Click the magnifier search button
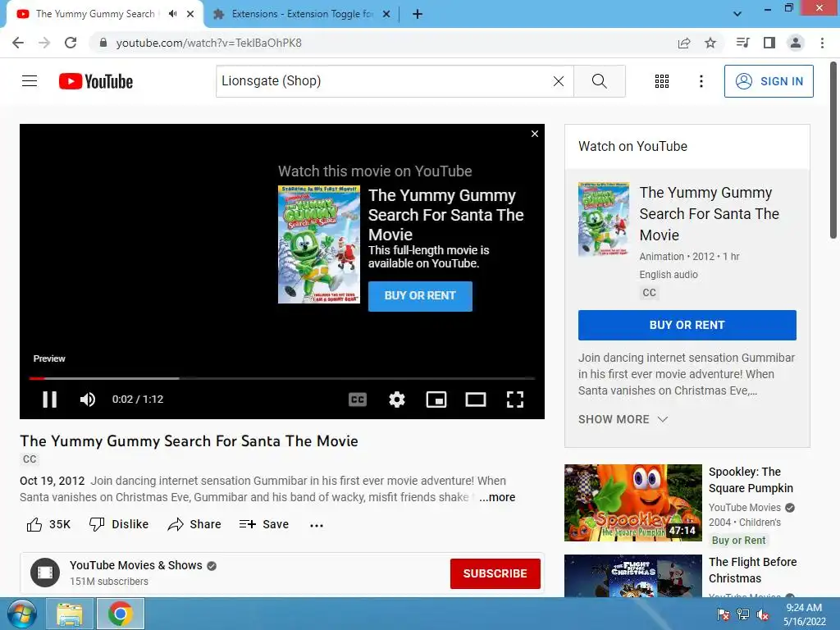The image size is (840, 630). pos(600,81)
